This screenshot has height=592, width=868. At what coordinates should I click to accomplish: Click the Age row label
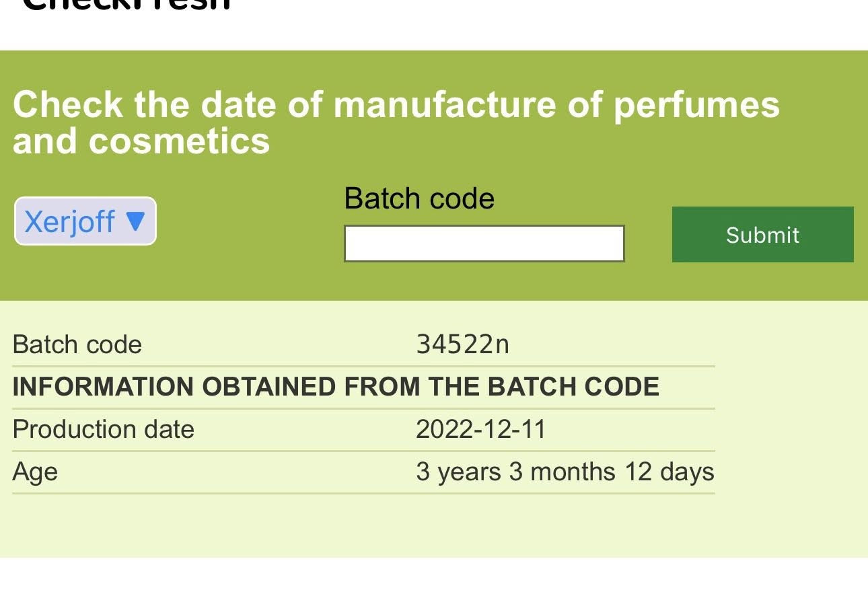(35, 472)
